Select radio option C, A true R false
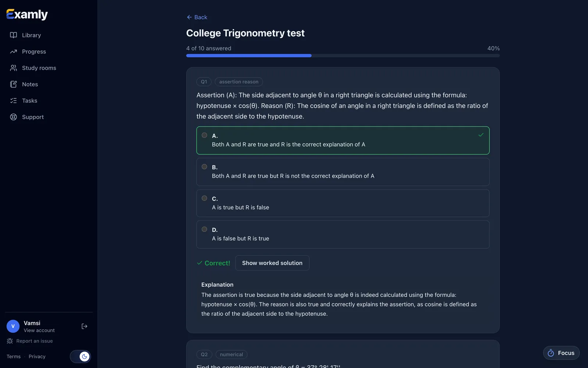The height and width of the screenshot is (368, 588). pos(204,198)
